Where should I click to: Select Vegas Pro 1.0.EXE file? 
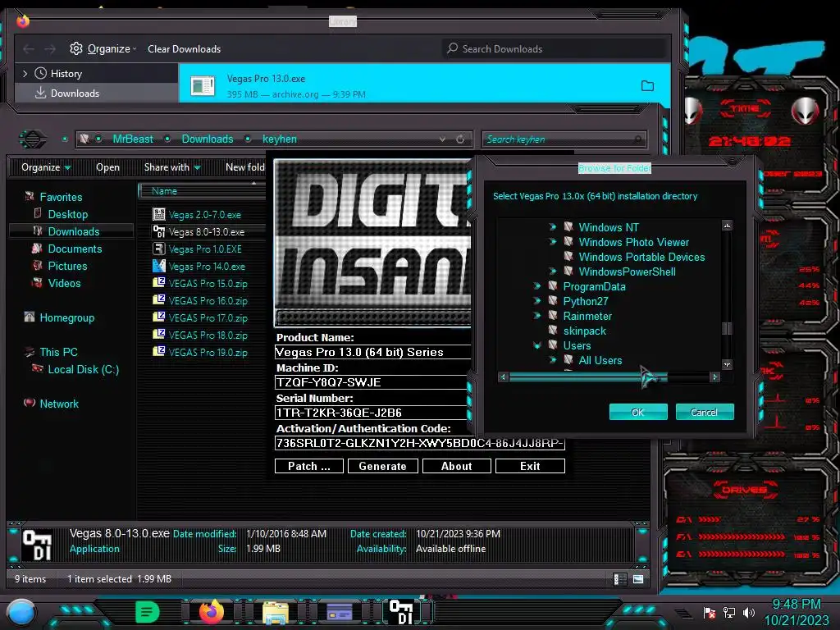[205, 249]
